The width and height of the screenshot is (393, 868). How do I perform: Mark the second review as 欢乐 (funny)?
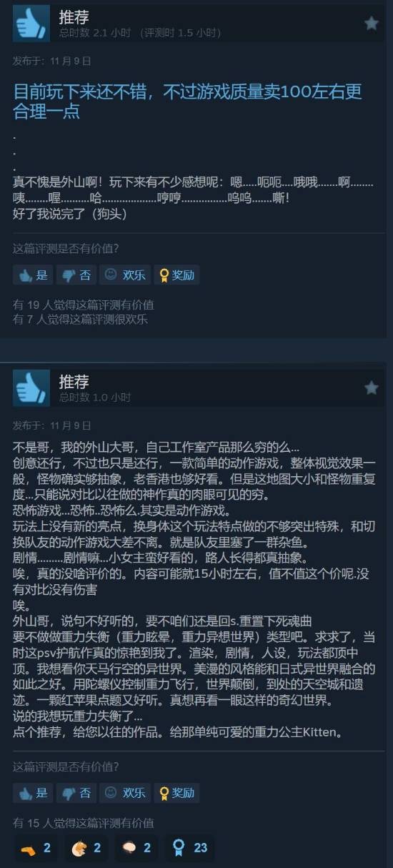pyautogui.click(x=125, y=792)
